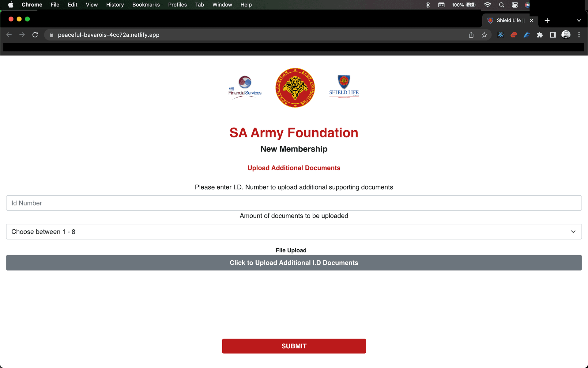This screenshot has width=588, height=368.
Task: Open the Wi-Fi menu
Action: pos(487,5)
